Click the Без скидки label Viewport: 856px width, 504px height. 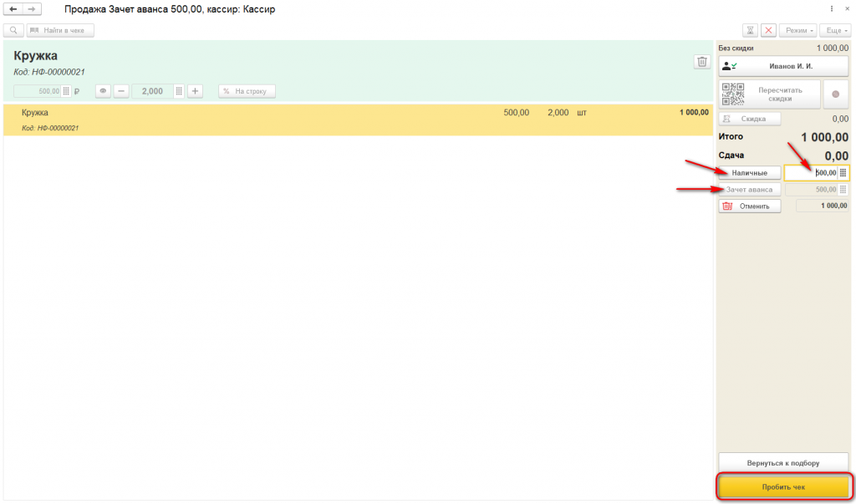(736, 48)
